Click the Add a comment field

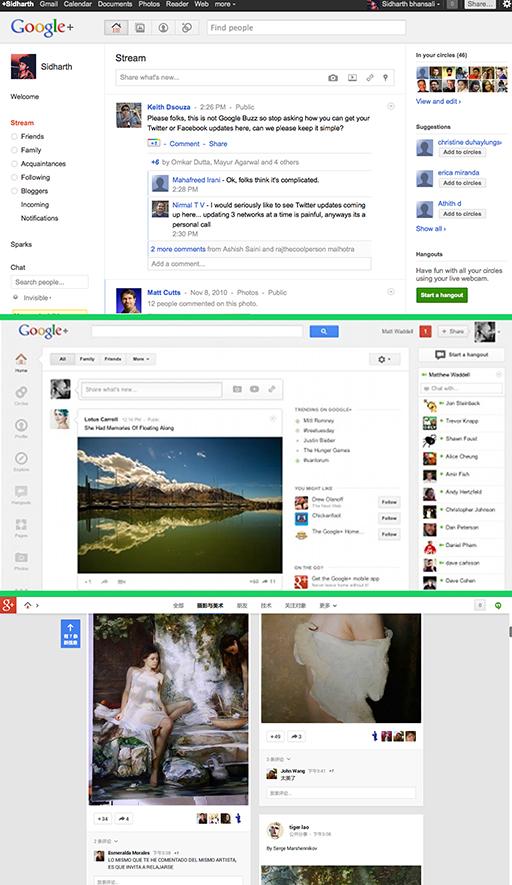[x=260, y=264]
